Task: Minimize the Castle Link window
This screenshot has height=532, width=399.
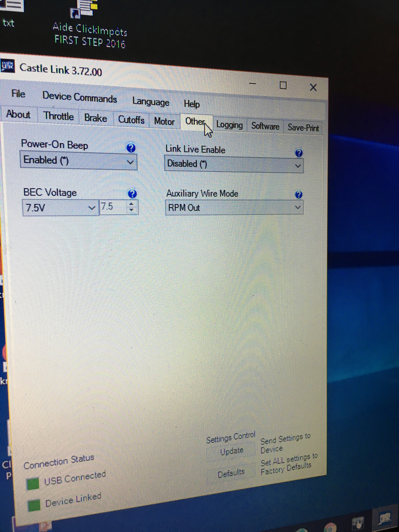Action: 253,84
